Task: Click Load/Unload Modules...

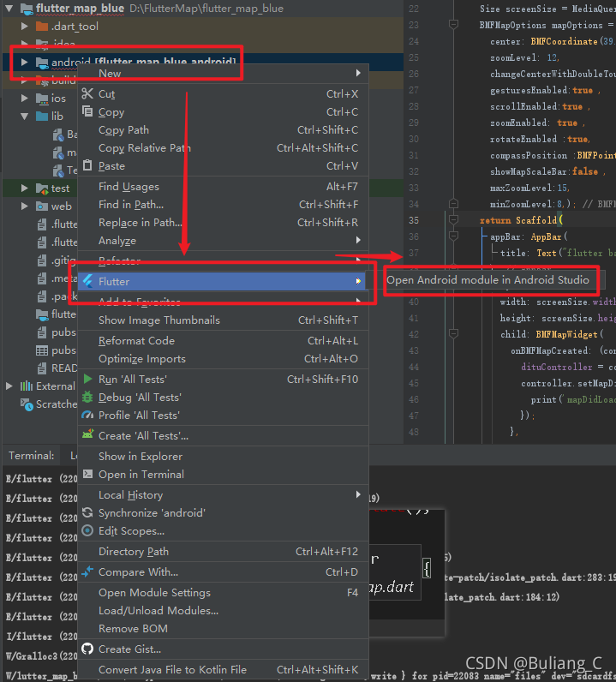Action: click(x=223, y=610)
